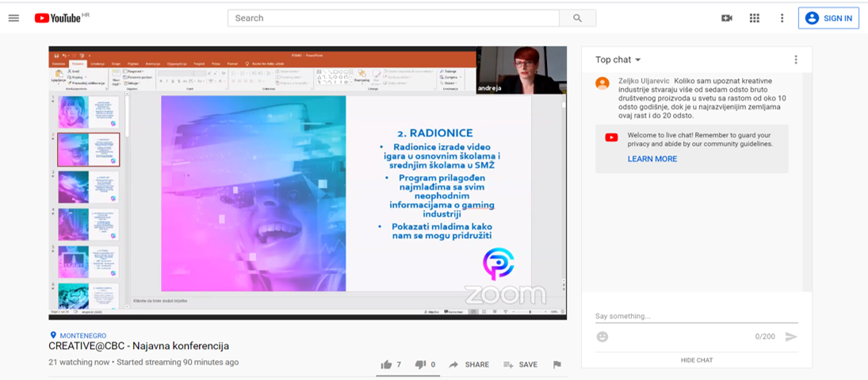Follow the LEARN MORE link in chat
This screenshot has height=380, width=868.
click(x=652, y=159)
